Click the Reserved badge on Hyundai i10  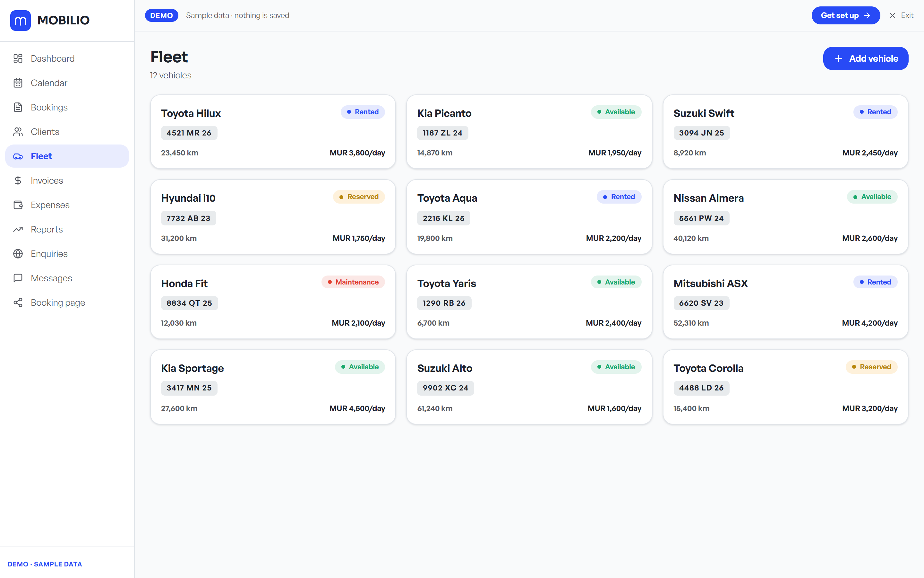(359, 197)
